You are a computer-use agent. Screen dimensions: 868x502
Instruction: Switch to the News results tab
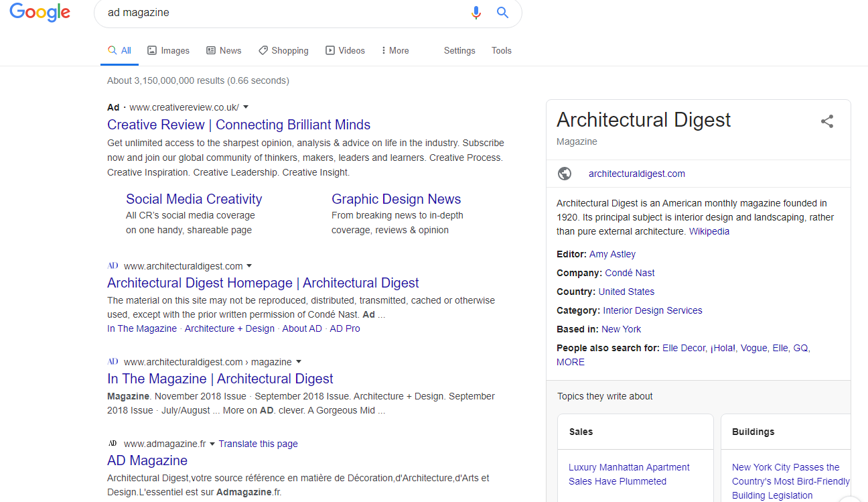point(224,50)
